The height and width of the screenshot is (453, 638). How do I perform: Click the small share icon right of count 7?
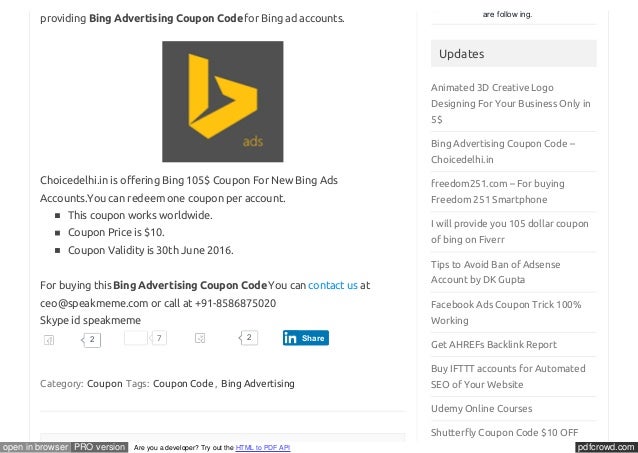tap(200, 339)
